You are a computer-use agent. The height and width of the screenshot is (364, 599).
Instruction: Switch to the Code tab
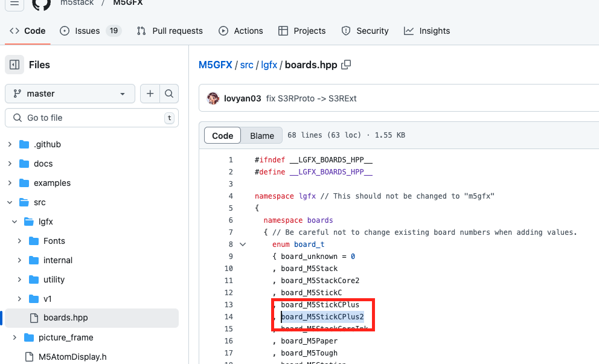28,31
